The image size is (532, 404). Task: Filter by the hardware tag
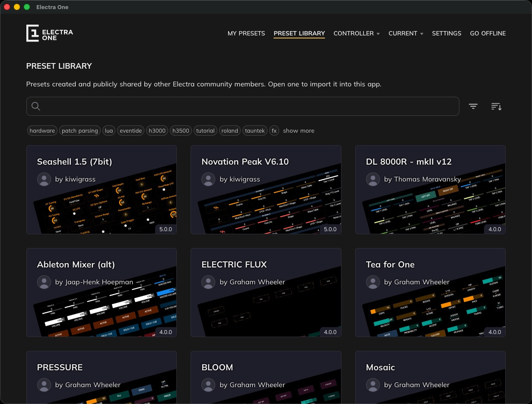click(x=42, y=130)
